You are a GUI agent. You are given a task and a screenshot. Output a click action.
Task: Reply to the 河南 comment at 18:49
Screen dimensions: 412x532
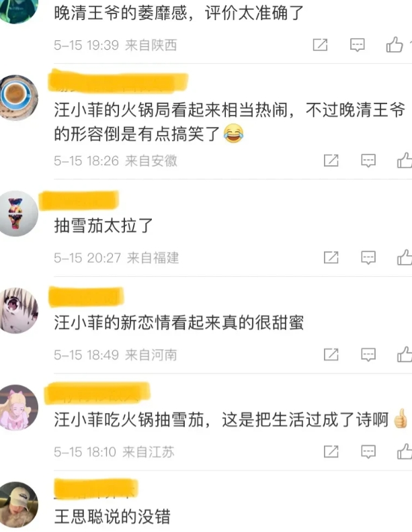click(x=368, y=355)
